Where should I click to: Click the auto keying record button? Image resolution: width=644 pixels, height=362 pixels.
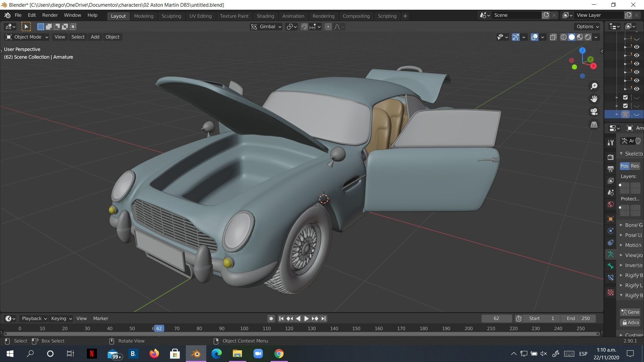[x=271, y=318]
